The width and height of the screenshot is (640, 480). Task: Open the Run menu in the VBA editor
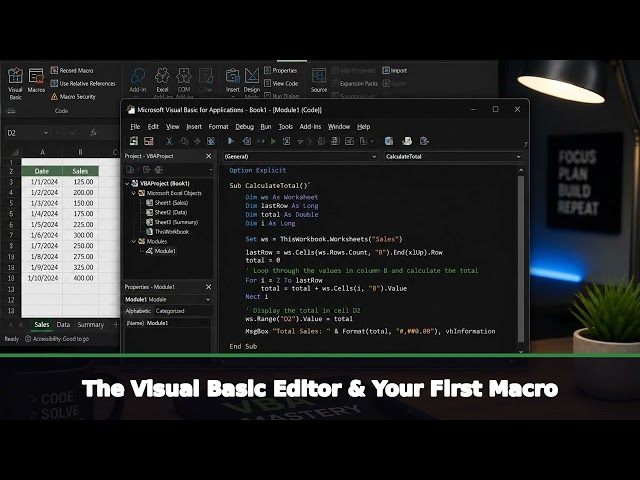(266, 127)
